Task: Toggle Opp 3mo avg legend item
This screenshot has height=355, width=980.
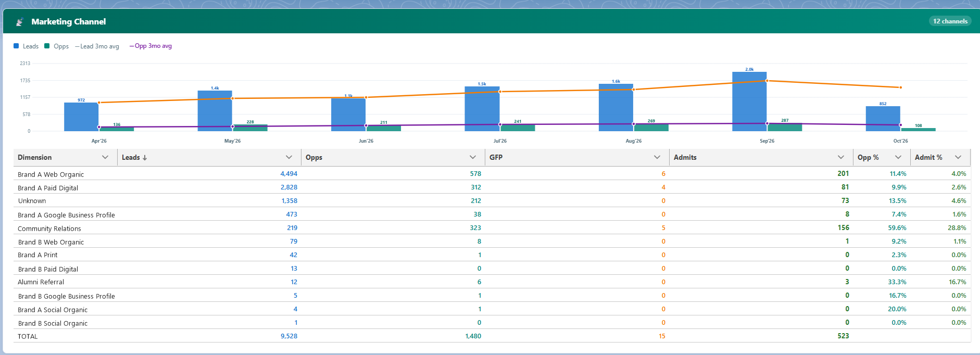Action: tap(150, 46)
